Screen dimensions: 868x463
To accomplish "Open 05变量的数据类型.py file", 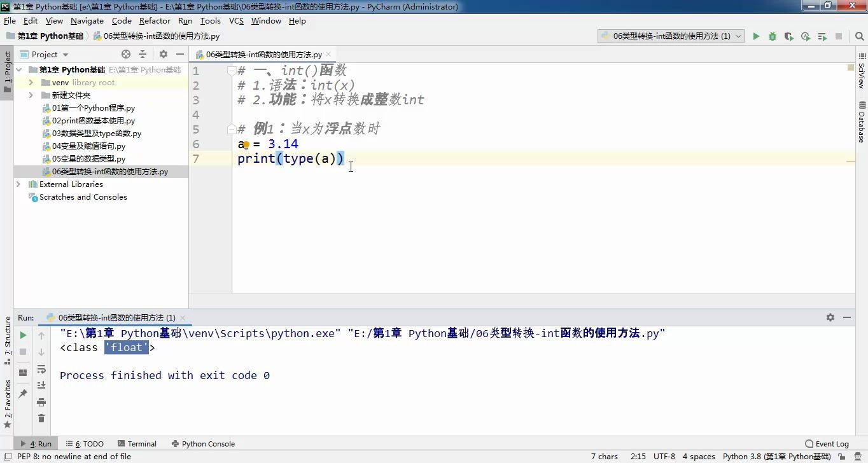I will point(88,159).
